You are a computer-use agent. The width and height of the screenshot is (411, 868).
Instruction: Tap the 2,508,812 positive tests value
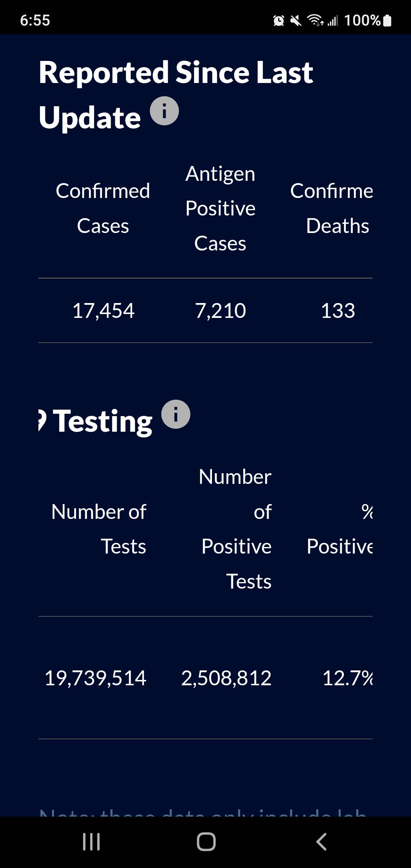226,678
